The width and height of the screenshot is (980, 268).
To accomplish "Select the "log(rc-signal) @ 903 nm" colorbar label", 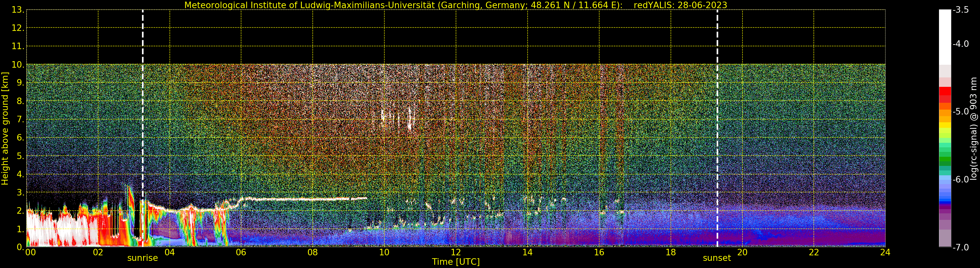I will (973, 128).
